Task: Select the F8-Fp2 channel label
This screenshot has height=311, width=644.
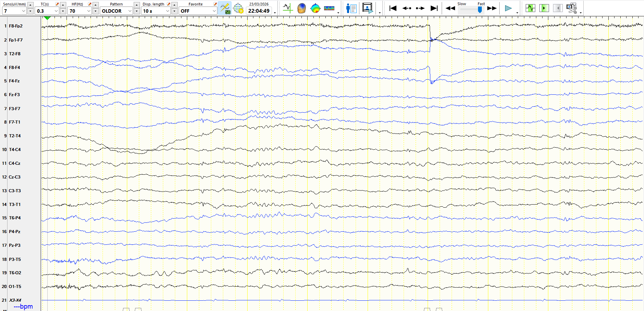Action: tap(16, 26)
